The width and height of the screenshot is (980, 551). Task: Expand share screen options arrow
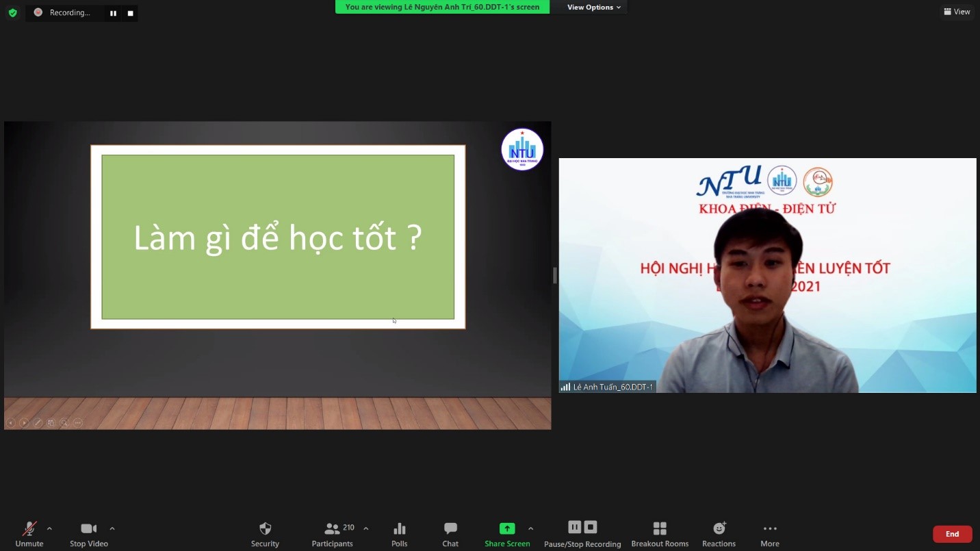tap(530, 528)
